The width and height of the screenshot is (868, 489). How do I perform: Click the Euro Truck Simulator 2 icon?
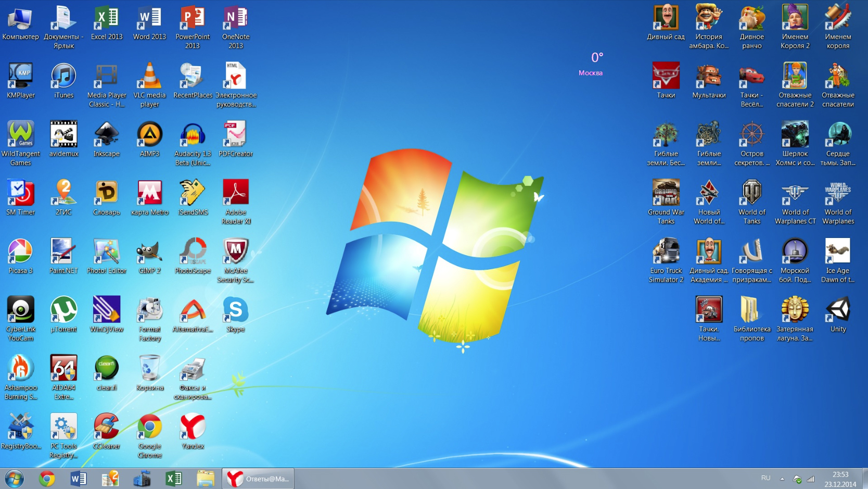(x=666, y=261)
